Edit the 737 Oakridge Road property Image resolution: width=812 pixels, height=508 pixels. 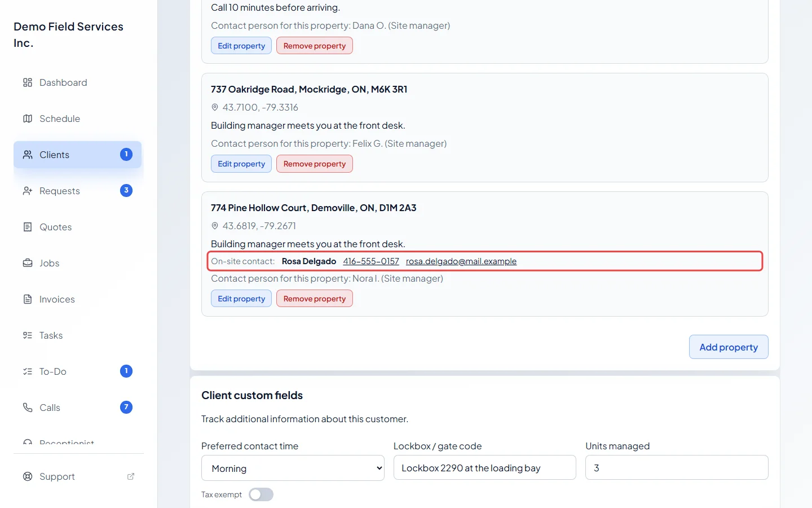click(x=241, y=164)
